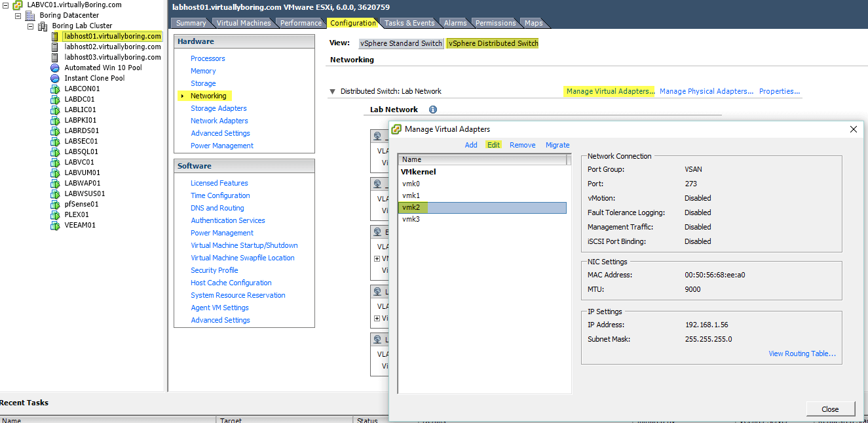Open Manage Physical Adapters link
This screenshot has height=423, width=868.
pos(706,91)
